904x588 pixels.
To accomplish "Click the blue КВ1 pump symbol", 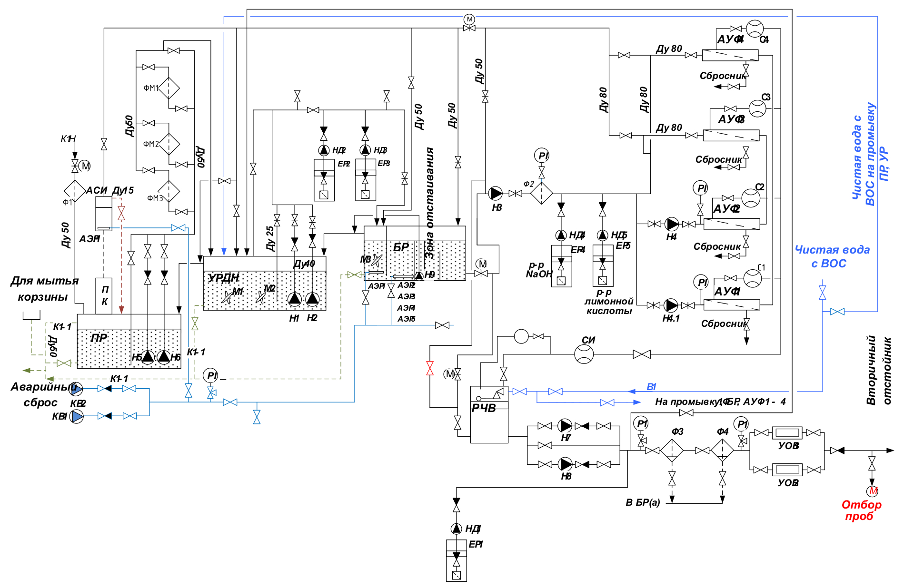I will 77,416.
